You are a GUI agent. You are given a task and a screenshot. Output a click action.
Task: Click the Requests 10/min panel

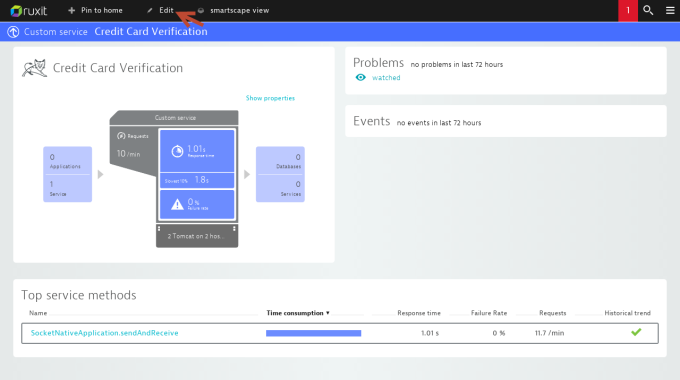tap(133, 147)
